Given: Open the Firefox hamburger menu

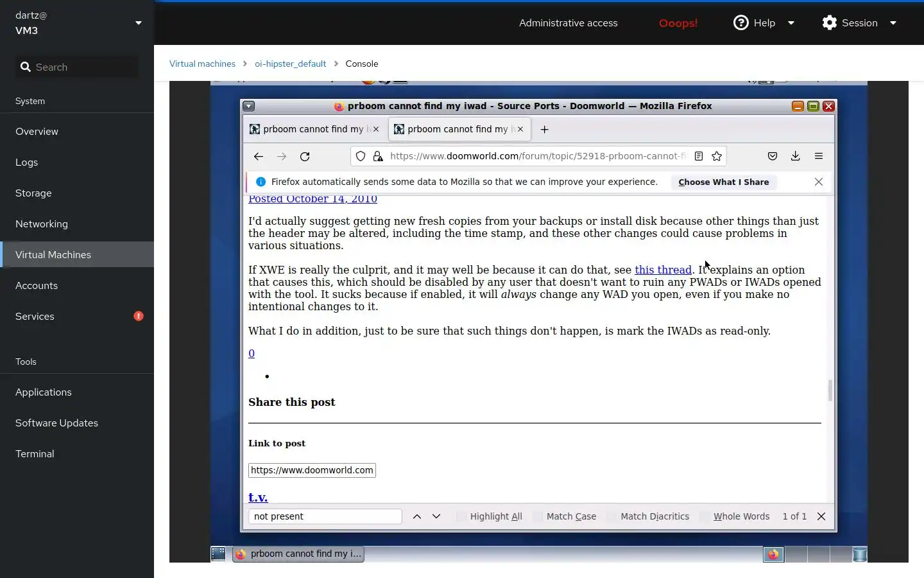Looking at the screenshot, I should click(819, 156).
